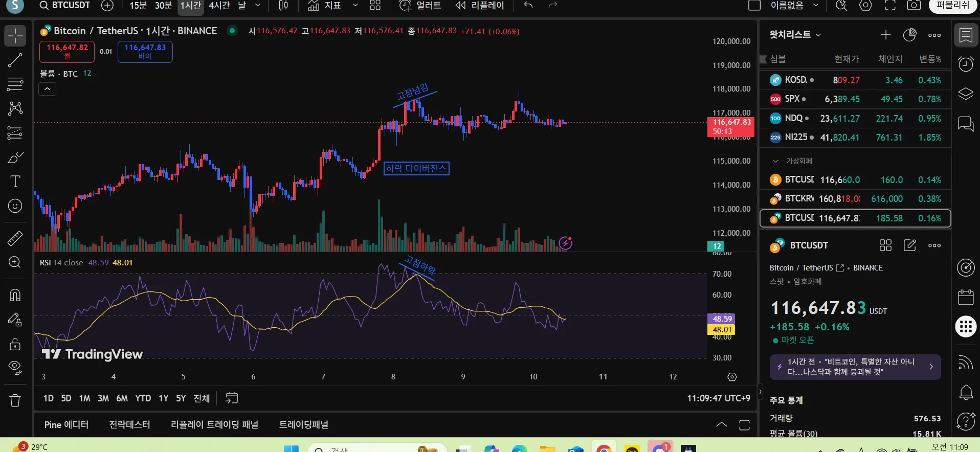Select the ruler measure tool
Screen dimensions: 980x452
coord(15,238)
